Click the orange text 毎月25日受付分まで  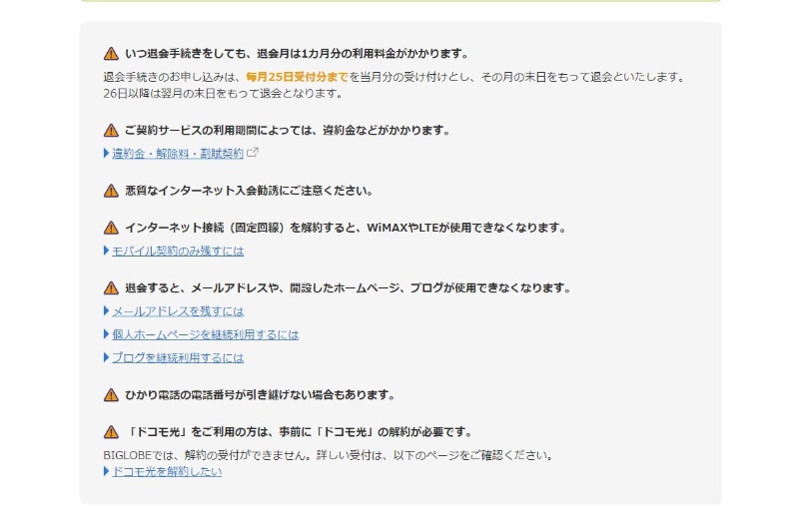pos(297,77)
